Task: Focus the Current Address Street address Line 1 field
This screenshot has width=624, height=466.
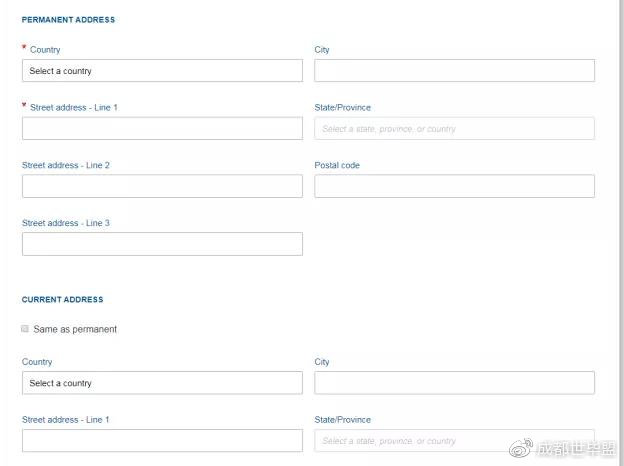Action: point(162,441)
